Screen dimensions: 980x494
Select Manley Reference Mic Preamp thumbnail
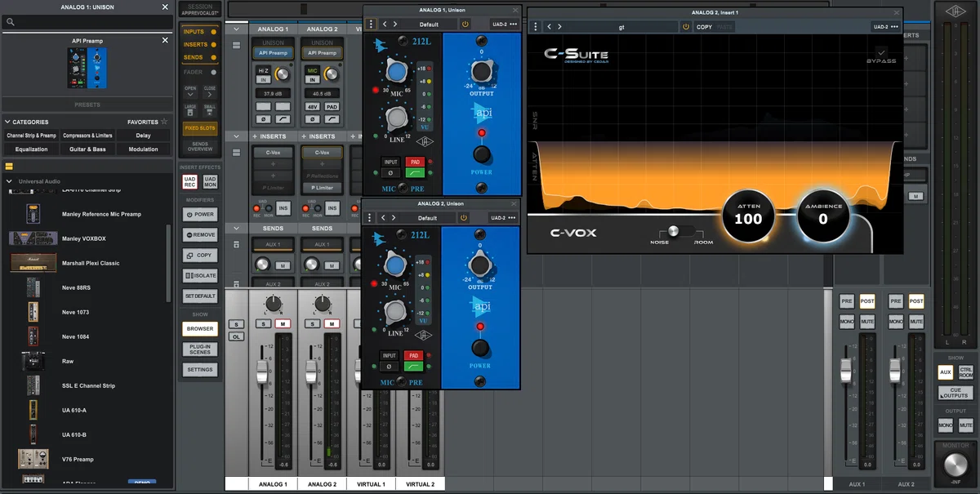(x=33, y=214)
